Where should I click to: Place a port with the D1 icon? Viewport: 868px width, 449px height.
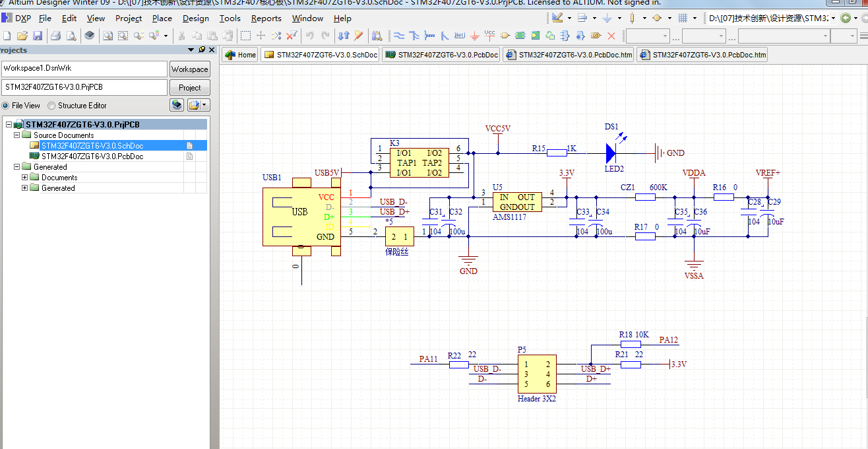click(x=596, y=35)
